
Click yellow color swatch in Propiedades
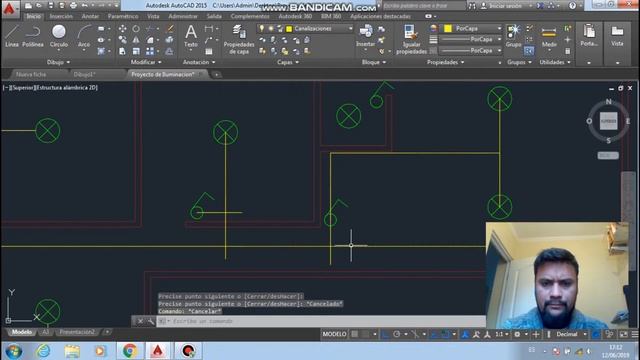coord(448,29)
